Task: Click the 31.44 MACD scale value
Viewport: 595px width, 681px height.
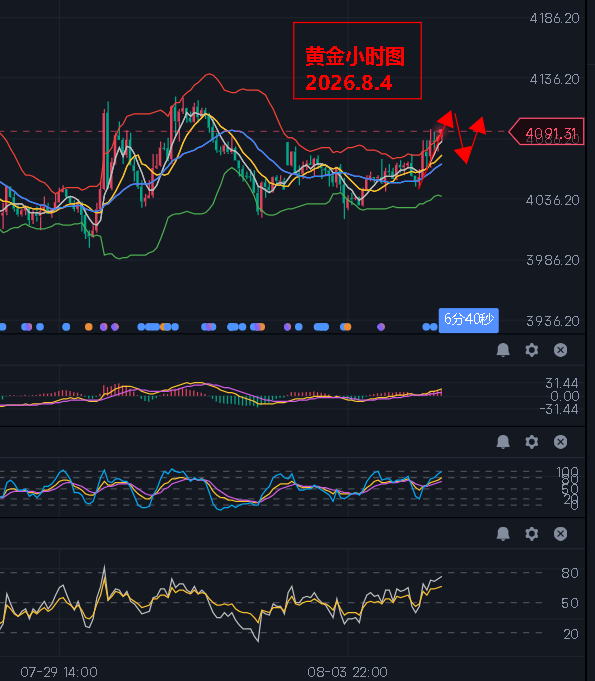Action: tap(562, 383)
